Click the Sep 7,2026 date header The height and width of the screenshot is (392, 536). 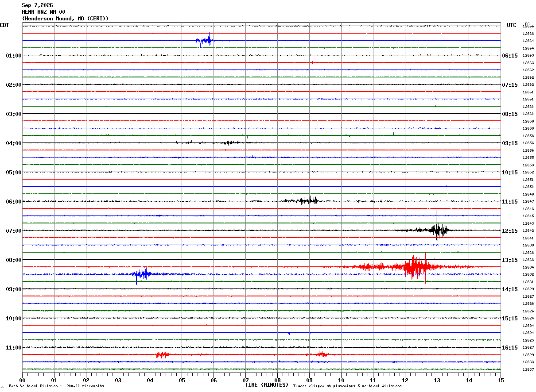click(x=37, y=5)
